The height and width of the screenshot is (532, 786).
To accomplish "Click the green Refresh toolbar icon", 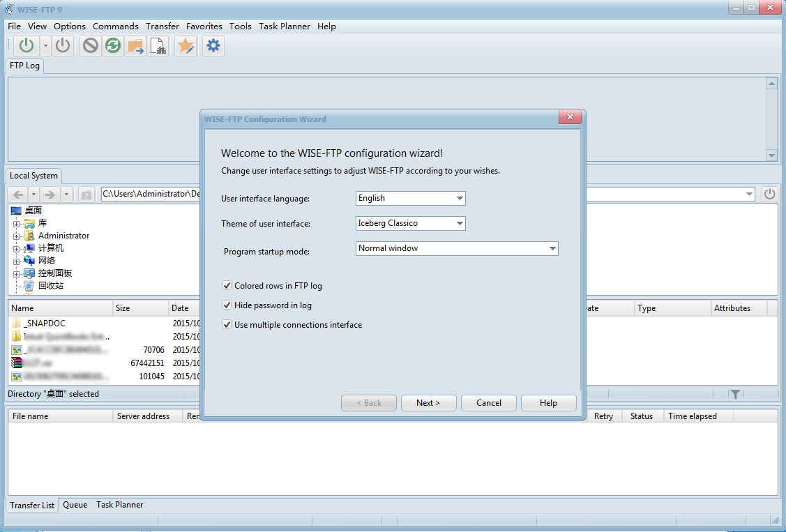I will pos(113,45).
